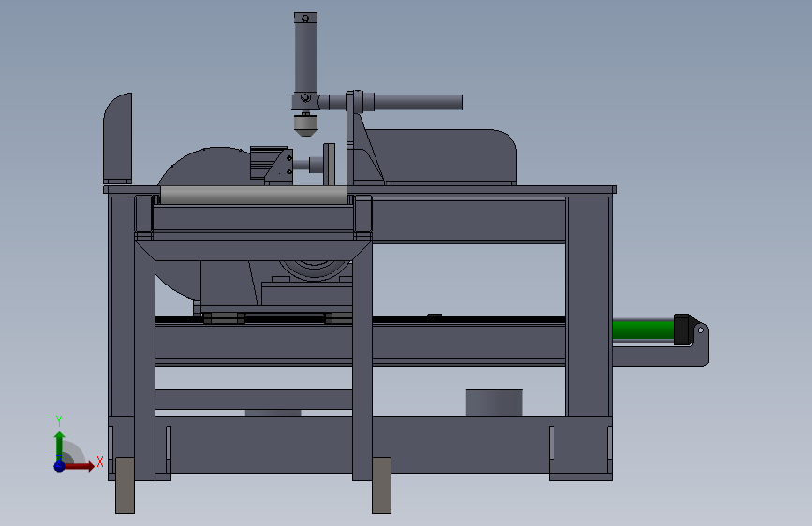812x526 pixels.
Task: Select the light gray roller on the table top
Action: (254, 196)
